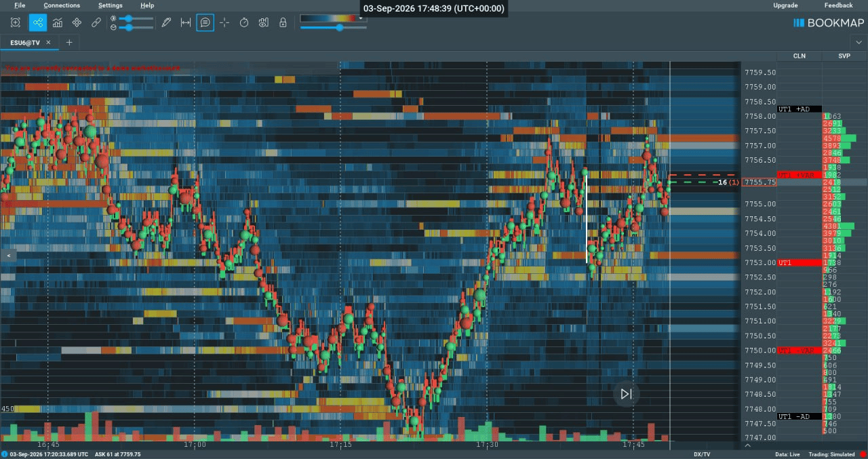Click the timestamp tooltip 03-Sep-2026 17:48:39
This screenshot has width=868, height=459.
[434, 9]
